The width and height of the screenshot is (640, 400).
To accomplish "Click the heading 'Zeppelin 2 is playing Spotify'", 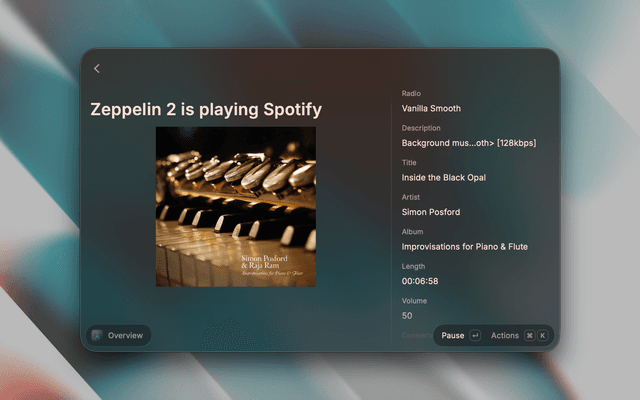I will pos(206,109).
